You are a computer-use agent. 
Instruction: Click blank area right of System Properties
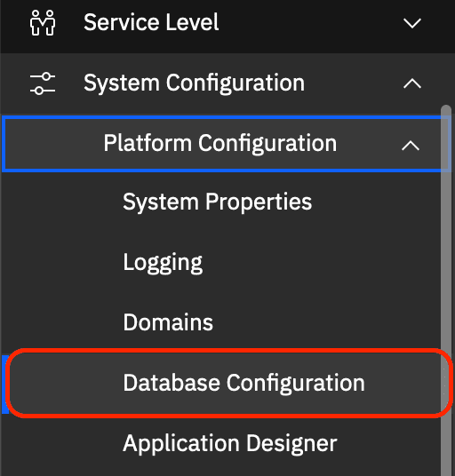point(376,202)
